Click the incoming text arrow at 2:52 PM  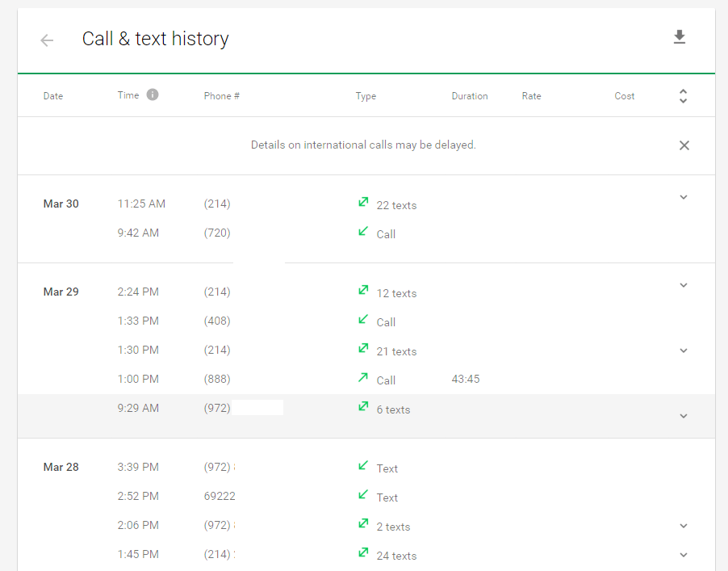pyautogui.click(x=363, y=494)
